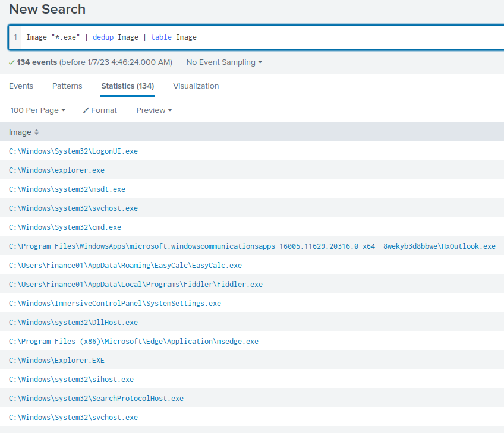Viewport: 504px width, 433px height.
Task: Click the Format pencil icon
Action: 86,110
